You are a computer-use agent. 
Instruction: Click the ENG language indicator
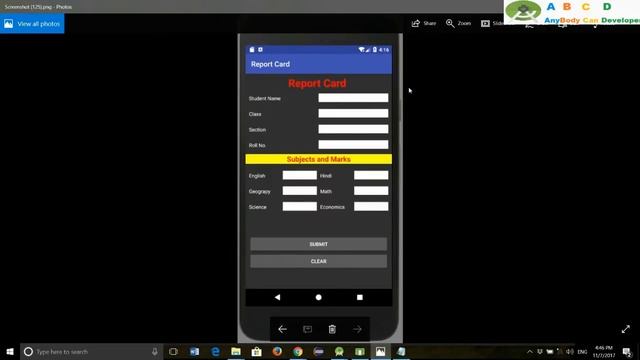(582, 352)
